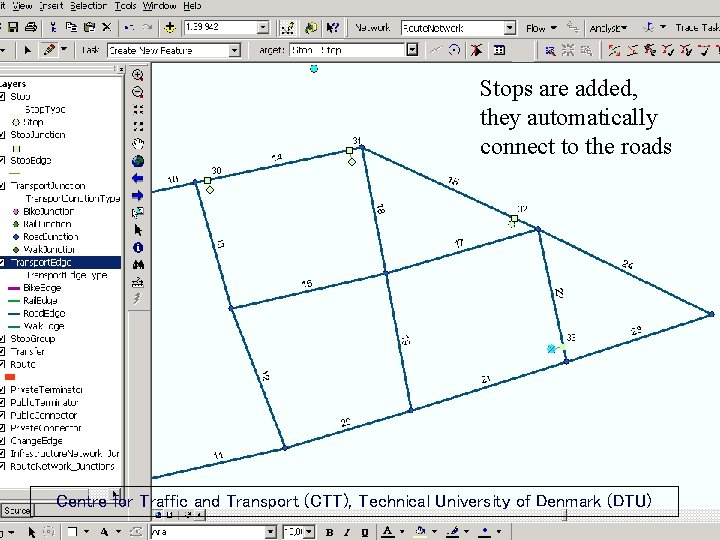Click the fill color bucket button
720x540 pixels.
tap(420, 532)
